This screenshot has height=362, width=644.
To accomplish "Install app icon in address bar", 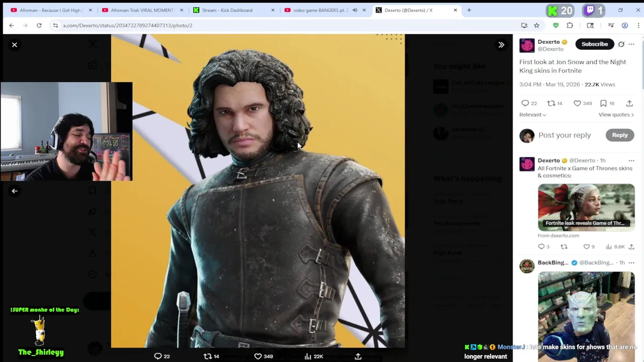I will pyautogui.click(x=524, y=25).
